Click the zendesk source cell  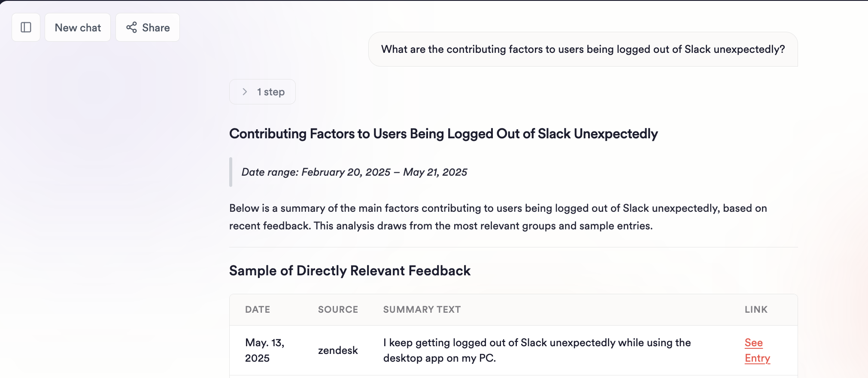tap(338, 351)
